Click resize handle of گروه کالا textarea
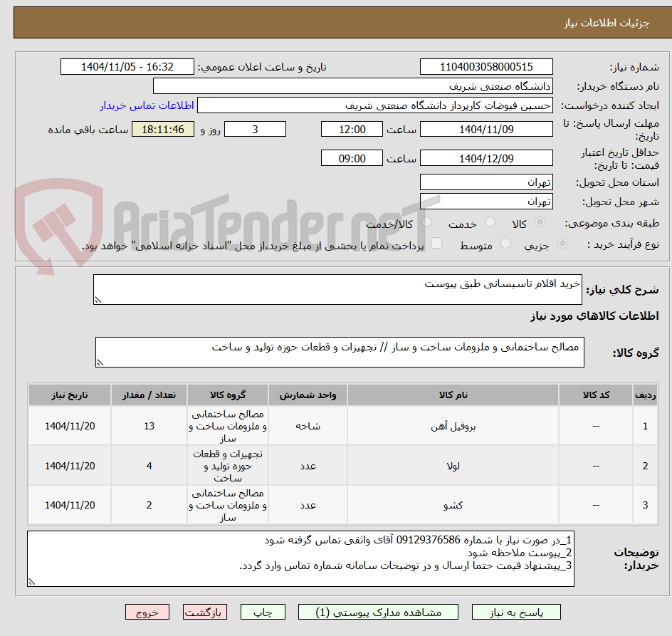 pos(100,363)
